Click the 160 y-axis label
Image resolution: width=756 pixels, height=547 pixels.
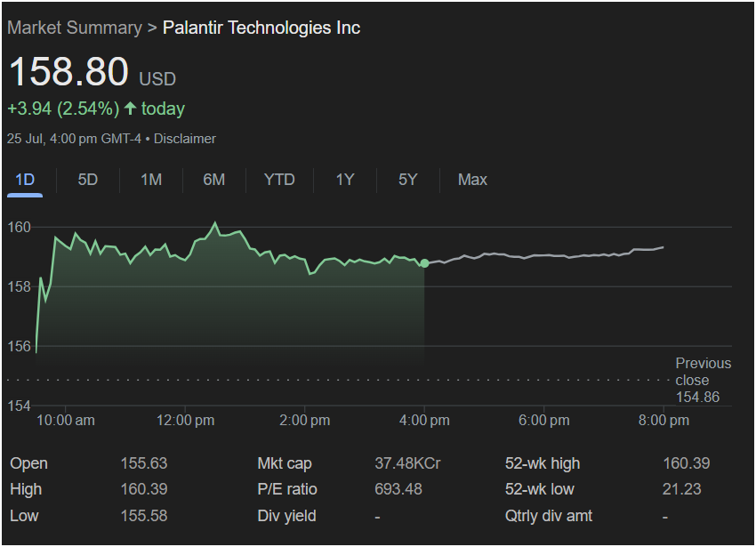[x=20, y=227]
